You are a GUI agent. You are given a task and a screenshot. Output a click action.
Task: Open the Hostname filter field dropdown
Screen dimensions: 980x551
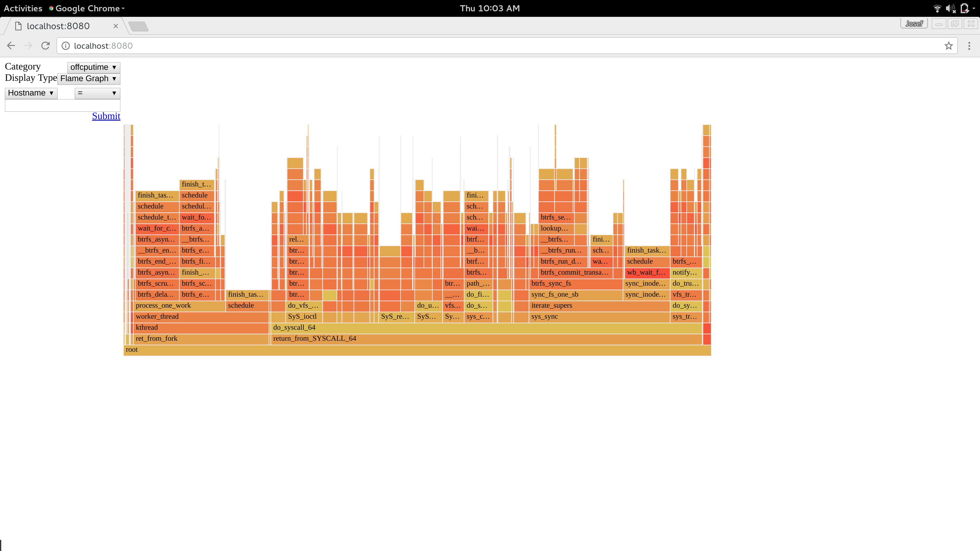[x=31, y=93]
